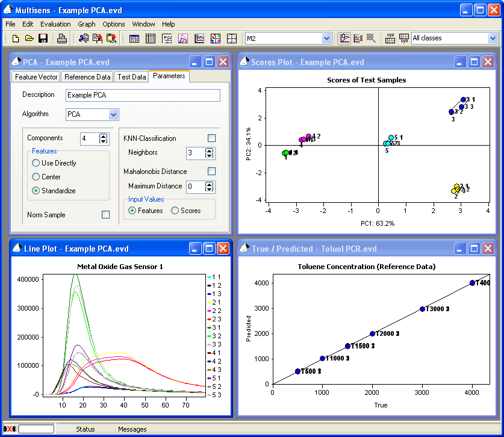
Task: Open the PCA window toolbar icon
Action: coord(168,39)
